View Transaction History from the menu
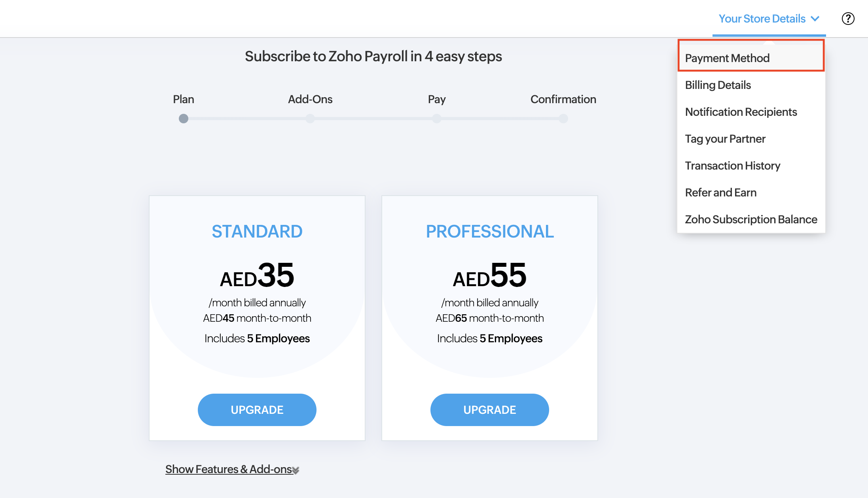Viewport: 868px width, 498px height. [732, 166]
